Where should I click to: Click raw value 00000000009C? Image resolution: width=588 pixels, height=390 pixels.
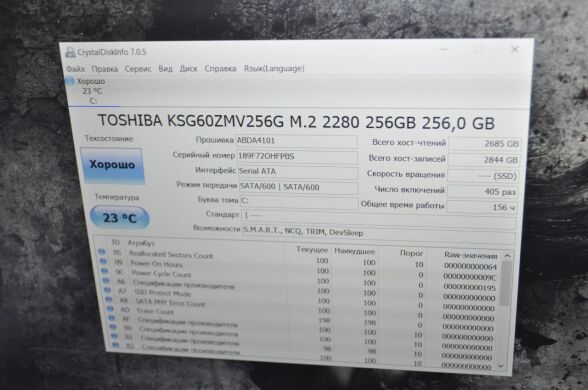(x=470, y=277)
